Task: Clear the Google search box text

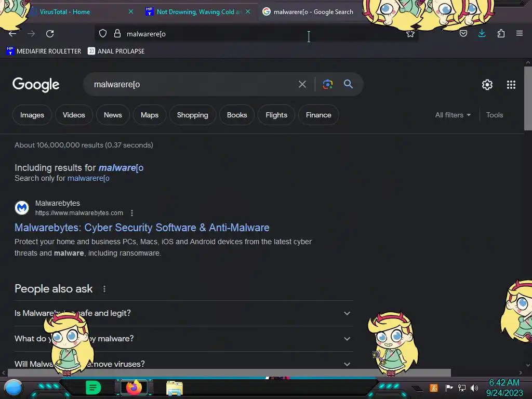Action: (302, 84)
